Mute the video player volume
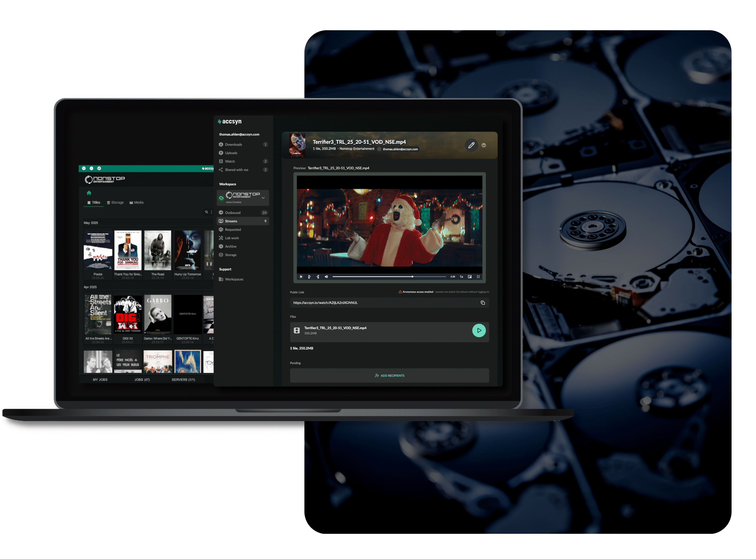Image resolution: width=756 pixels, height=559 pixels. pos(326,277)
